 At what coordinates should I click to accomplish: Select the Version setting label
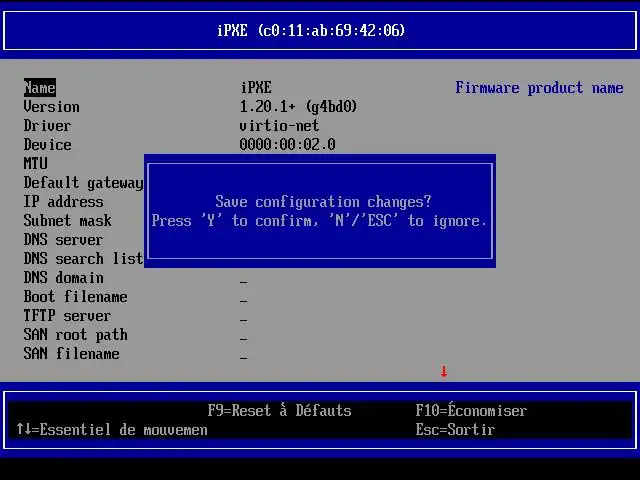pyautogui.click(x=51, y=107)
